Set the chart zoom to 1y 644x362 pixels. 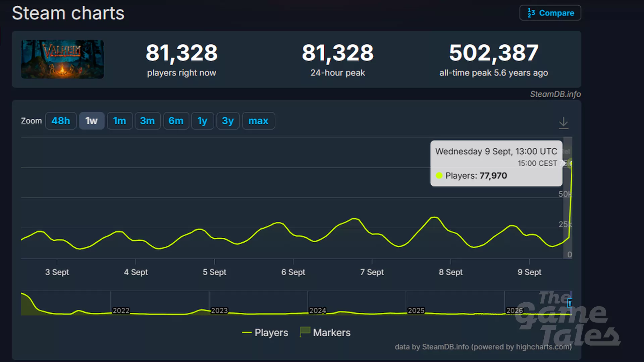(x=202, y=121)
